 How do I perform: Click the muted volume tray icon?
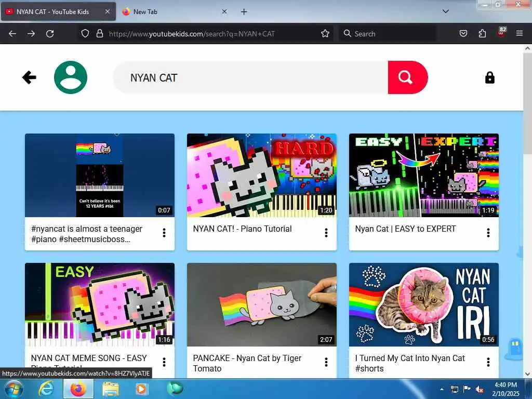[x=480, y=390]
